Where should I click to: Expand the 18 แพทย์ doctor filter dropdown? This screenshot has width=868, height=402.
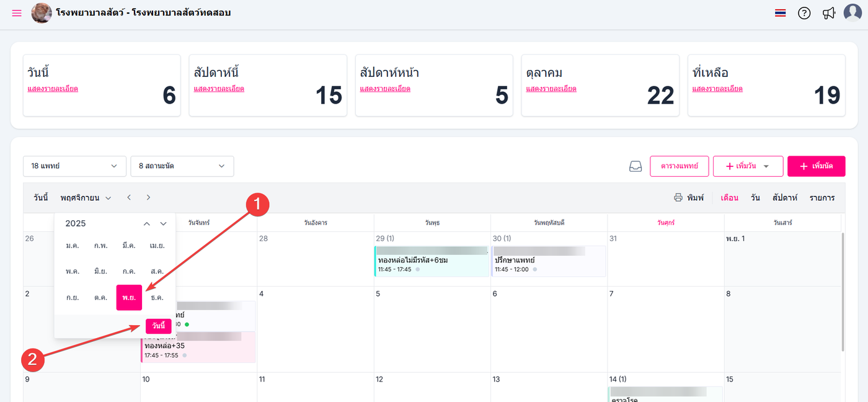pyautogui.click(x=74, y=166)
